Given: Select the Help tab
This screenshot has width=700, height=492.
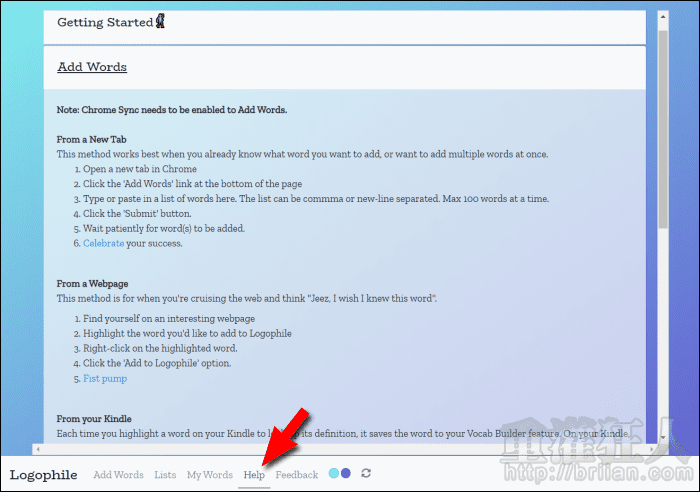Looking at the screenshot, I should (x=254, y=475).
